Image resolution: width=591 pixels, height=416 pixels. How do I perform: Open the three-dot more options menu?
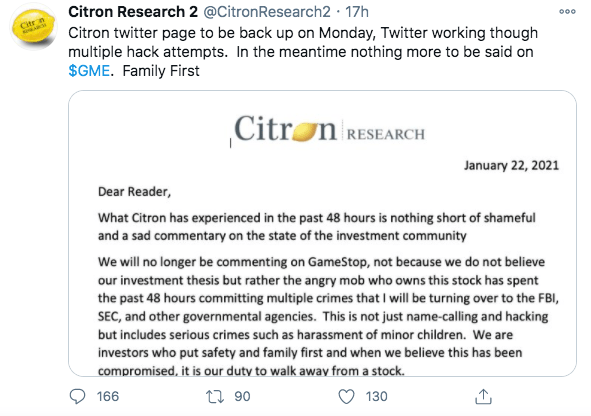pyautogui.click(x=567, y=12)
